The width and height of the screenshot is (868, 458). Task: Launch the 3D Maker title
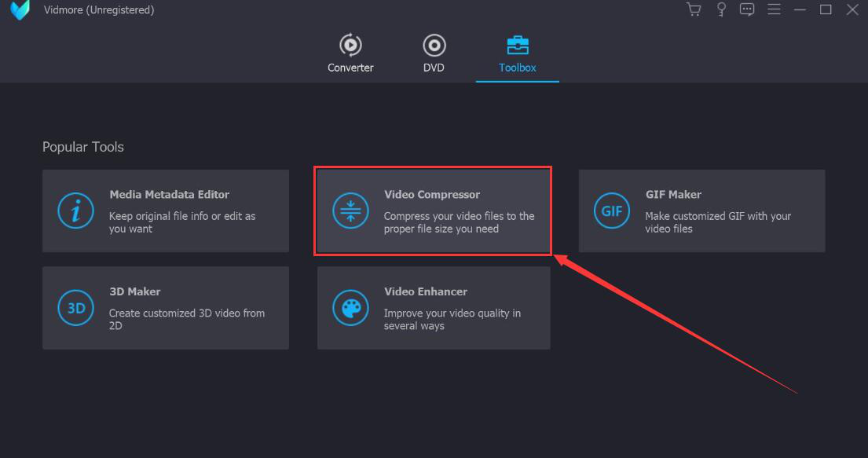tap(134, 291)
